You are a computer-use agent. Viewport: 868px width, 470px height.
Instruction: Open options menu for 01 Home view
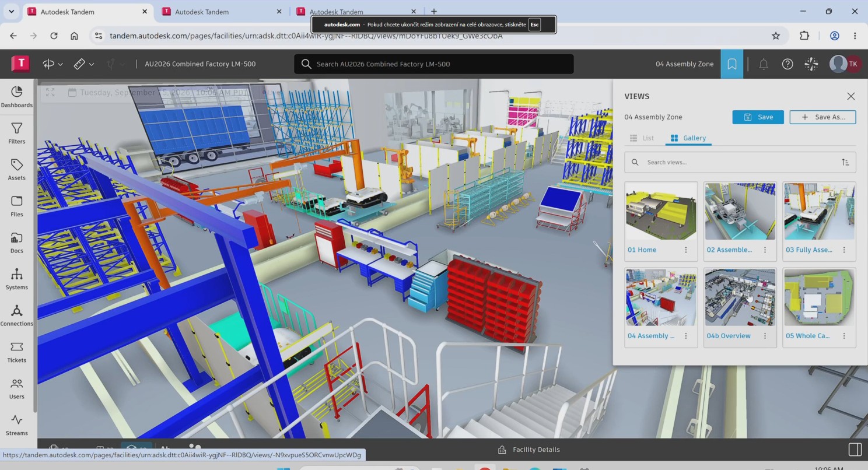tap(685, 250)
